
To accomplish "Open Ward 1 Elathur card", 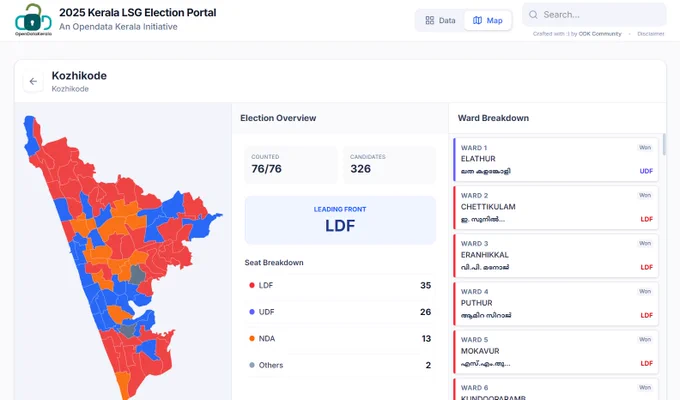I will coord(556,160).
